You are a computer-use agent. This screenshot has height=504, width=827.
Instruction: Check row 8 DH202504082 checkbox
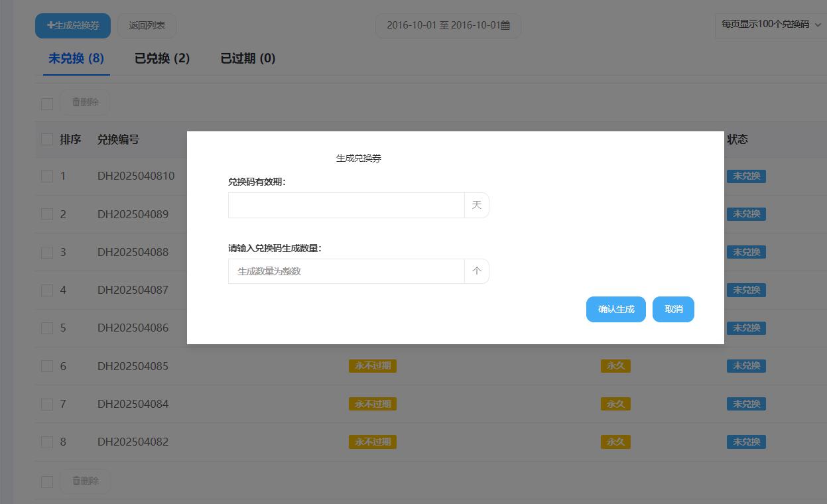(x=47, y=442)
